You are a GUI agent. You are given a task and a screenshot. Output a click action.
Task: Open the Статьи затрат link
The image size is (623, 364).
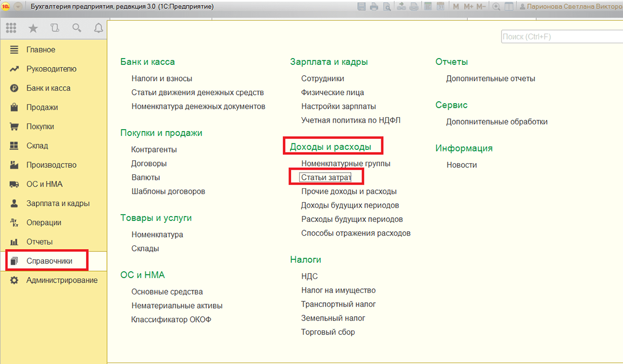[326, 177]
